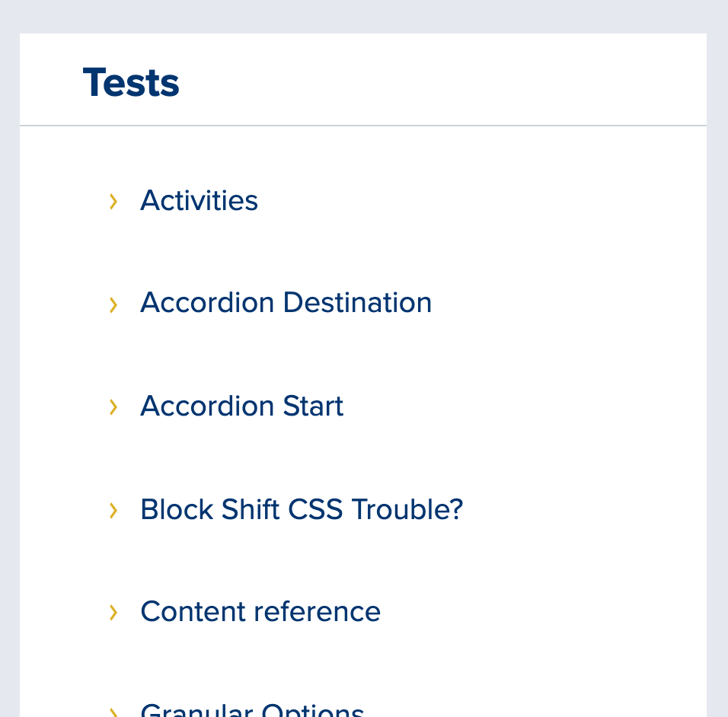Follow the Content reference link

coord(260,612)
